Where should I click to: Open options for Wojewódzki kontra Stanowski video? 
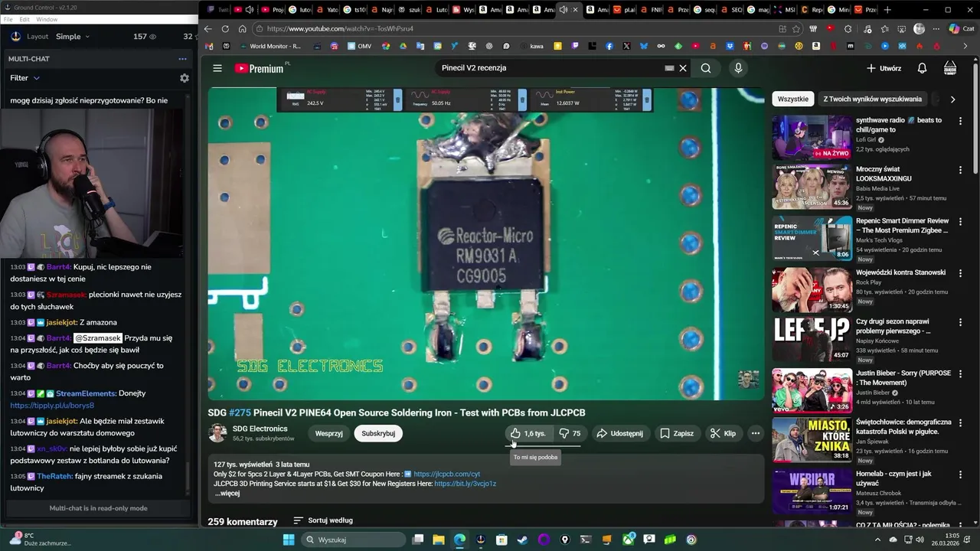pyautogui.click(x=960, y=273)
